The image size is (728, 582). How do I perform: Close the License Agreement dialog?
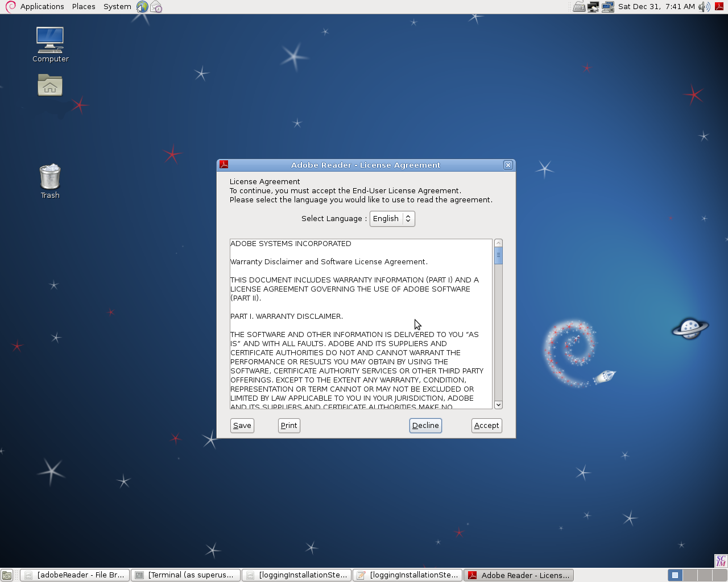coord(508,165)
